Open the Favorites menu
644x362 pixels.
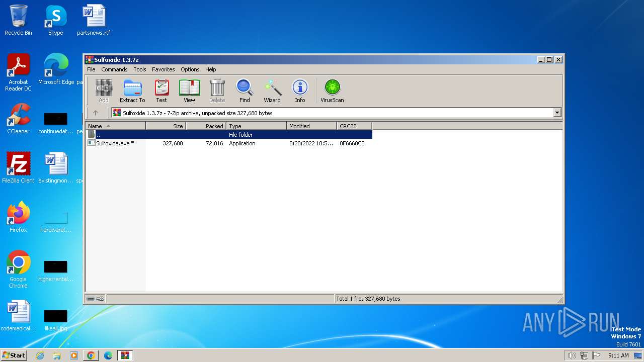(x=164, y=69)
